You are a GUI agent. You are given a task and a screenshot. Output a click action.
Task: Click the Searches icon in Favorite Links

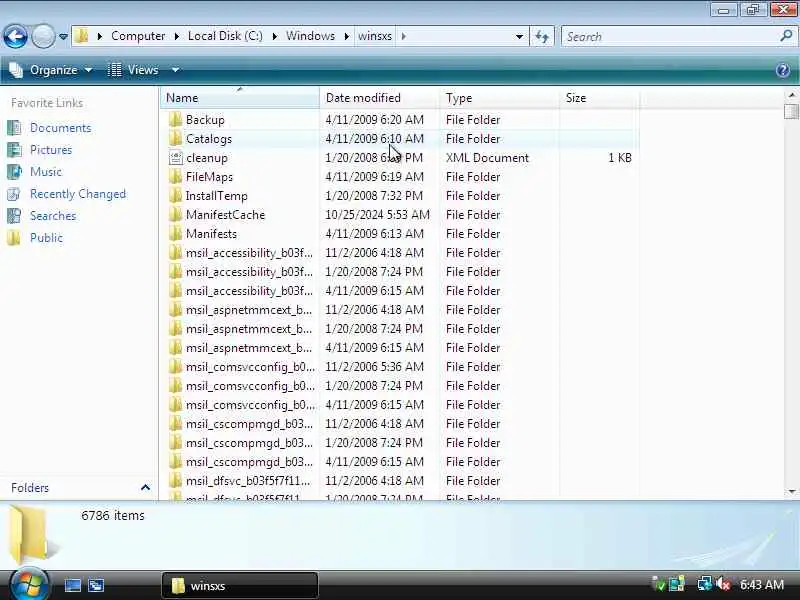coord(14,216)
